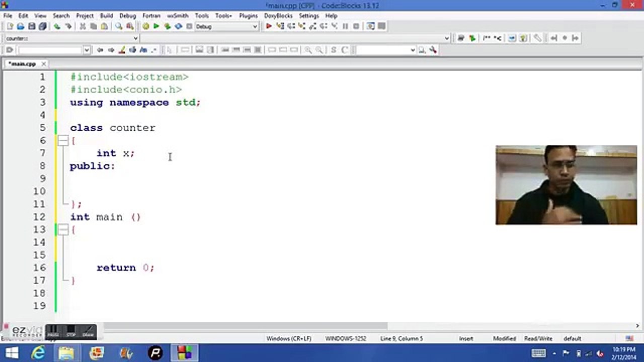Open the combo box left of the wrench icon

click(386, 50)
